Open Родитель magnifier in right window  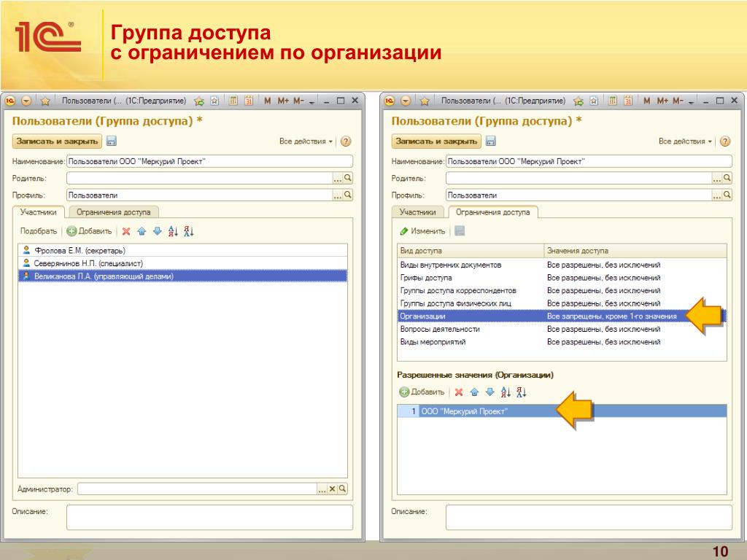pos(727,178)
